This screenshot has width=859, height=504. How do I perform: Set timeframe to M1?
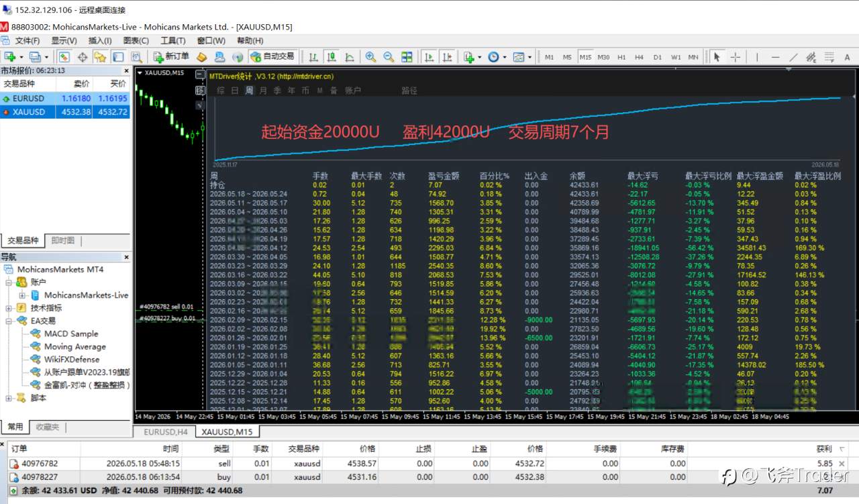pos(549,57)
